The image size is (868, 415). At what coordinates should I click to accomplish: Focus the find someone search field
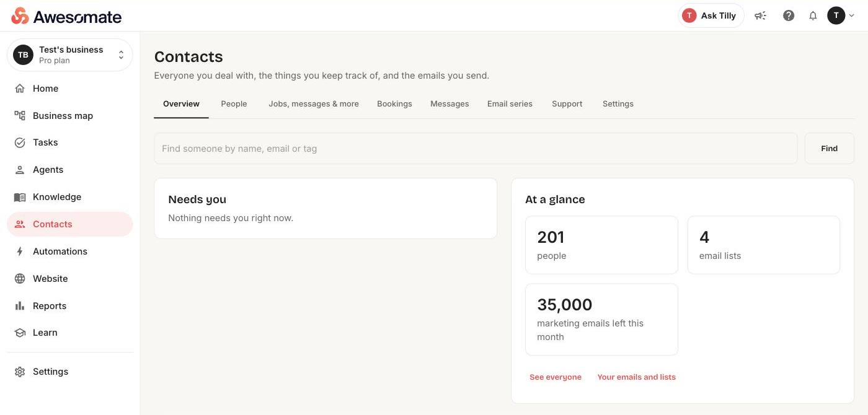point(476,149)
